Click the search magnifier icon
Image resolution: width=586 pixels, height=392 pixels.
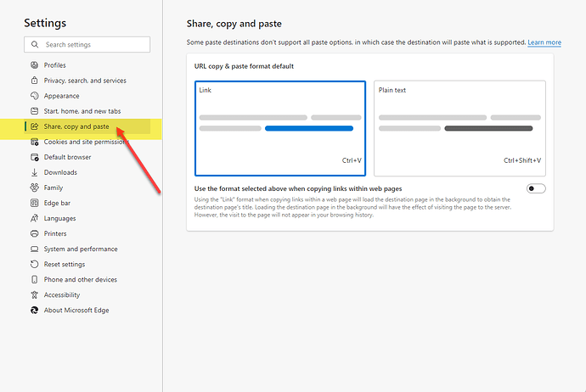tap(35, 44)
